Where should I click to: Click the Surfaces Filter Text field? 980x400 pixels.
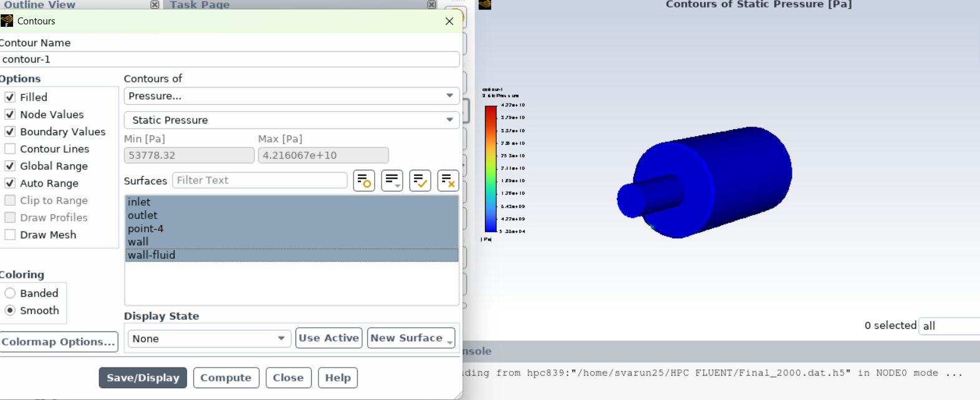coord(260,180)
